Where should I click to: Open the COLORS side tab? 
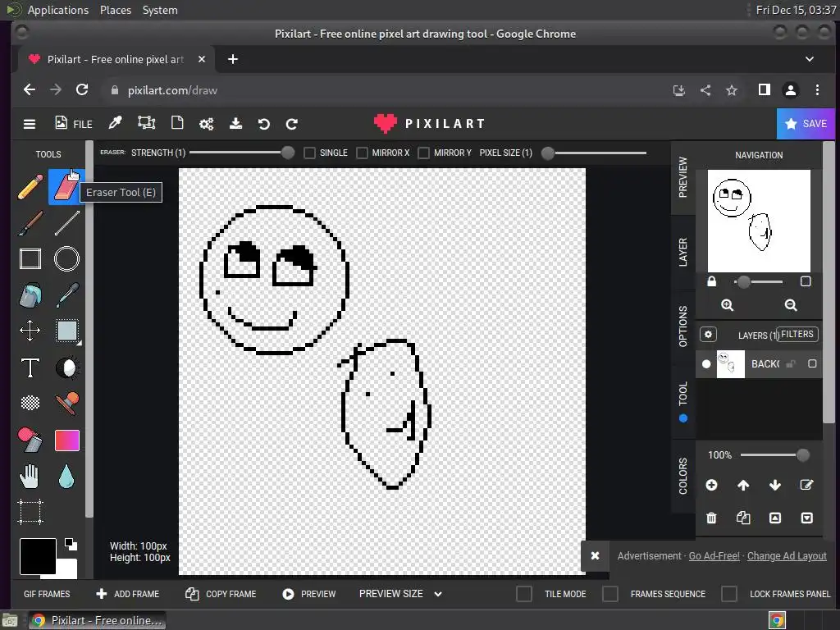pyautogui.click(x=683, y=476)
